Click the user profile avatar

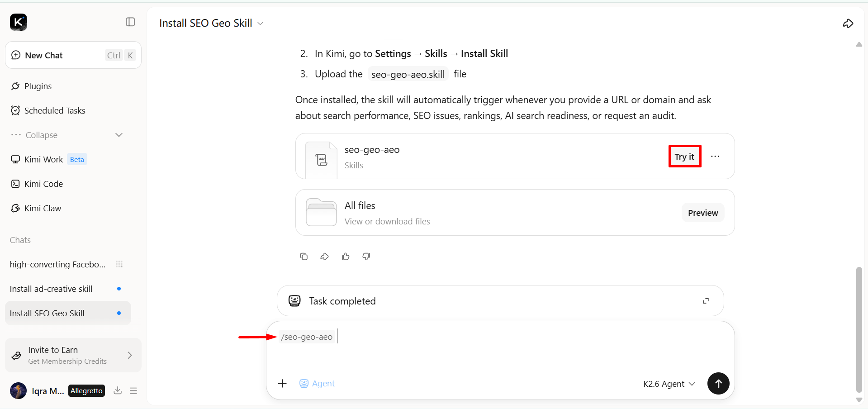(x=18, y=390)
